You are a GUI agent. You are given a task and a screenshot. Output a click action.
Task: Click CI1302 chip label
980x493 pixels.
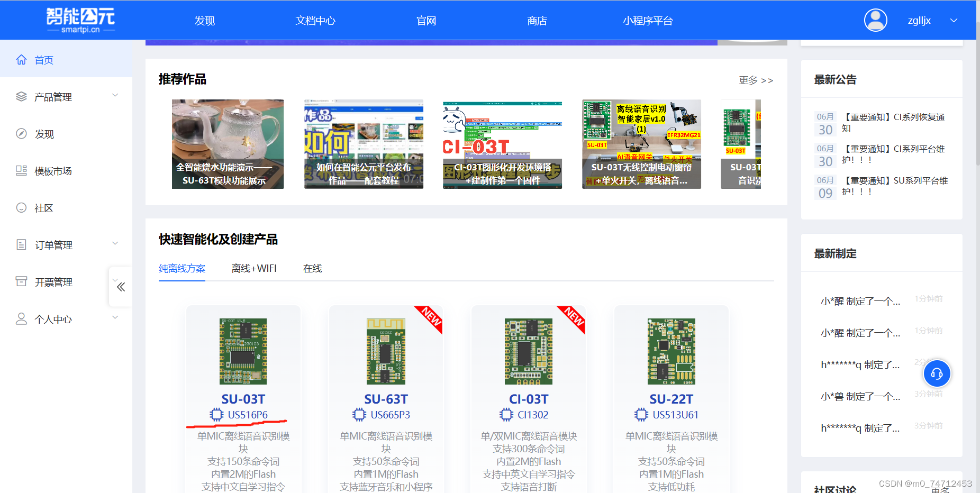(533, 415)
